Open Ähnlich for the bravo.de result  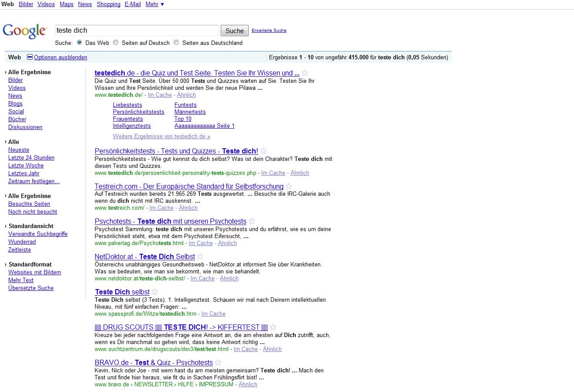pyautogui.click(x=248, y=384)
